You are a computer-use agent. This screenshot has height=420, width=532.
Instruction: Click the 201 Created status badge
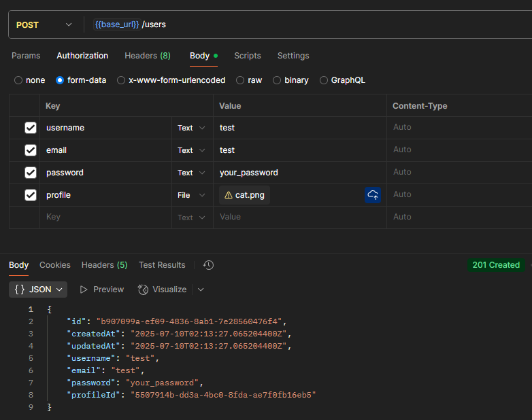(496, 265)
